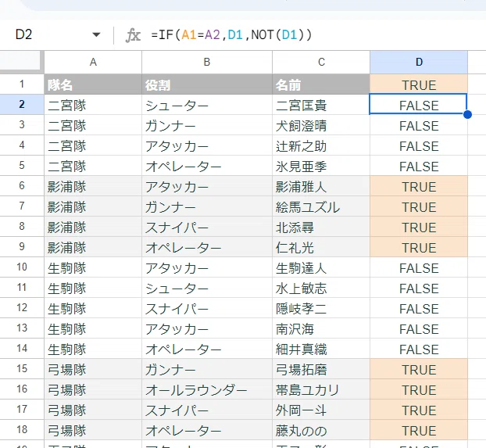Click 生駒隊 in row 10
Viewport: 486px width, 448px height.
(93, 267)
